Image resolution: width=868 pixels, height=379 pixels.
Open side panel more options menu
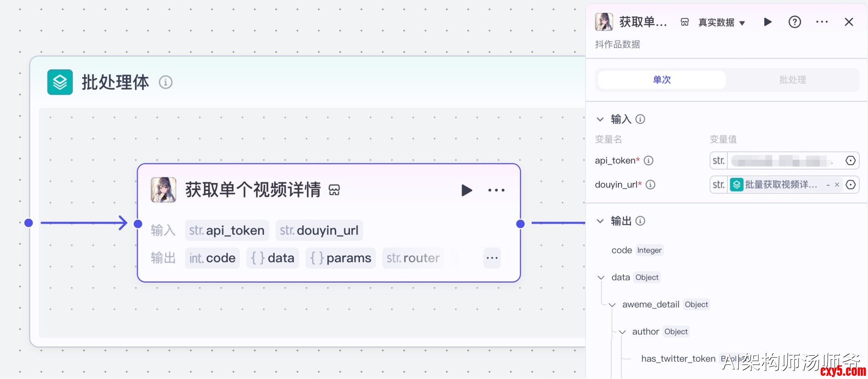(x=822, y=22)
